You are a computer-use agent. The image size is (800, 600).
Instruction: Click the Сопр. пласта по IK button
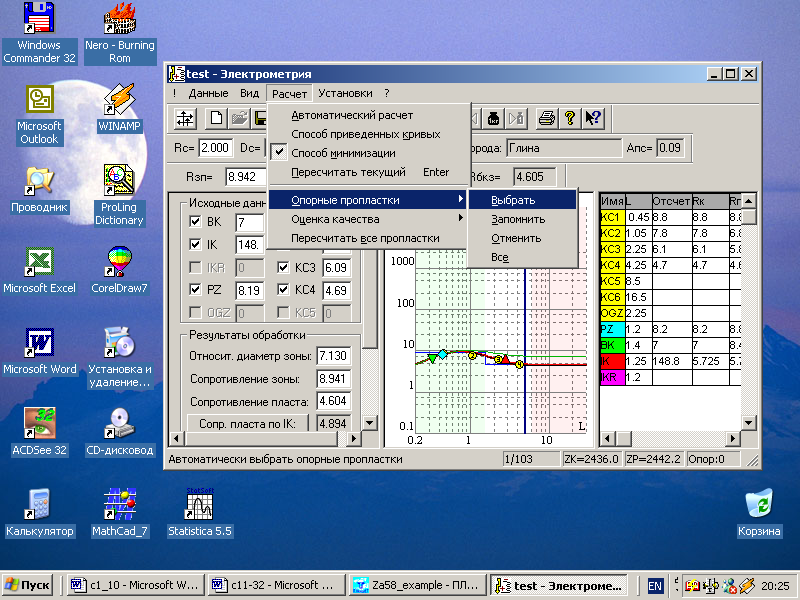click(248, 423)
